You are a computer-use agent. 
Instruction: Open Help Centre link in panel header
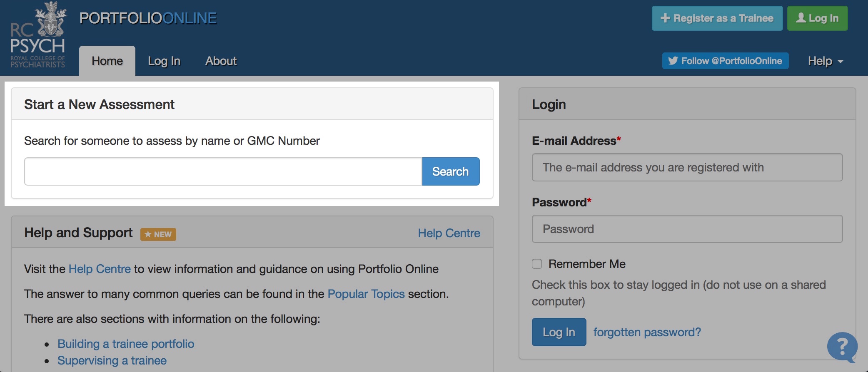click(449, 233)
